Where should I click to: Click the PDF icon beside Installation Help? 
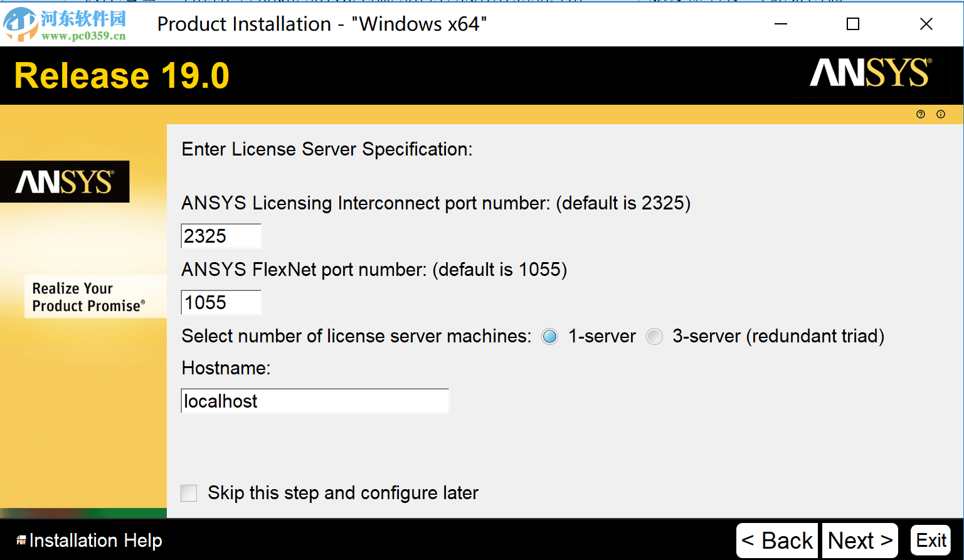(x=21, y=541)
